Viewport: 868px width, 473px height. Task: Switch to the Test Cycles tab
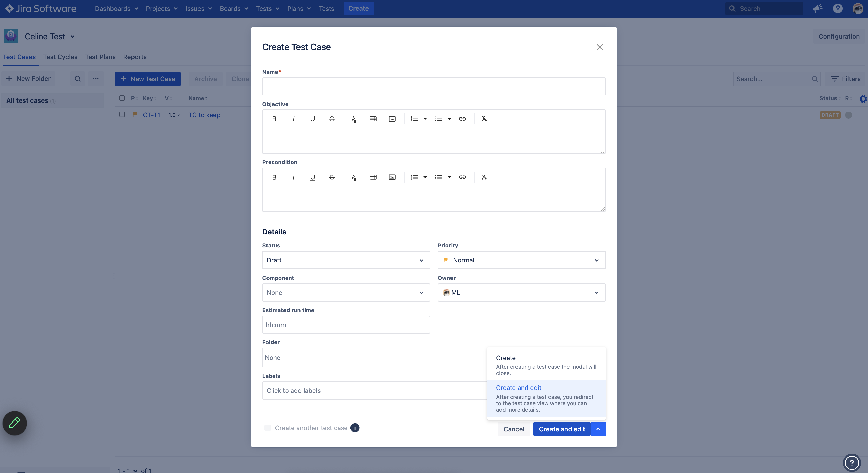(60, 57)
